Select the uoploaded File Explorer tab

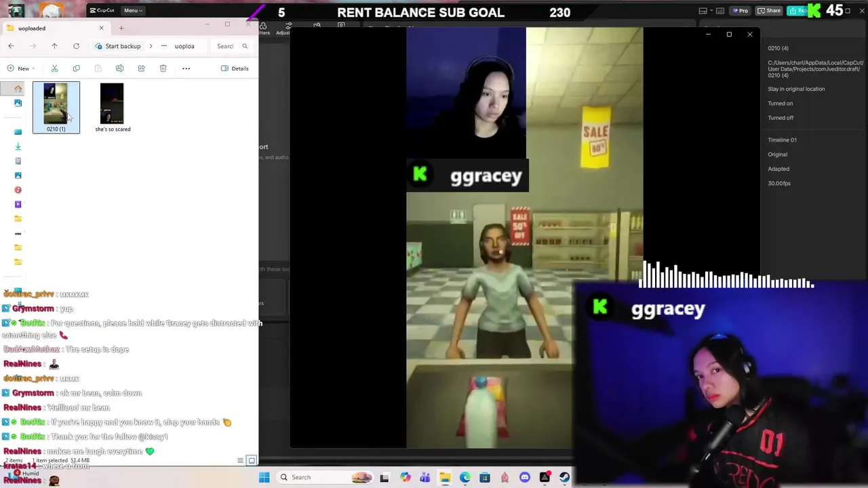[x=56, y=28]
